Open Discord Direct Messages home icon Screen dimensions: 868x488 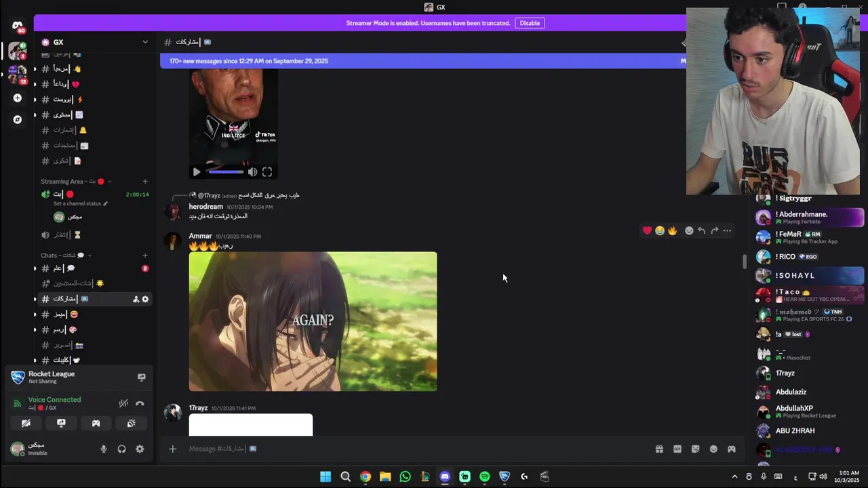(x=18, y=26)
